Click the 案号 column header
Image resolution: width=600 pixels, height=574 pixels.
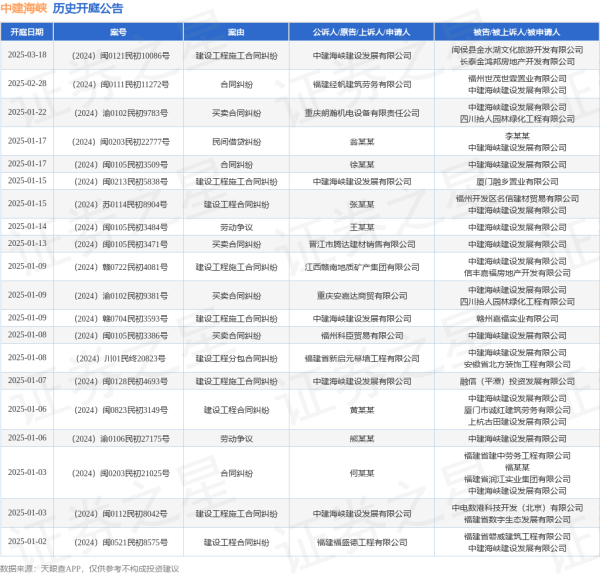[x=118, y=32]
